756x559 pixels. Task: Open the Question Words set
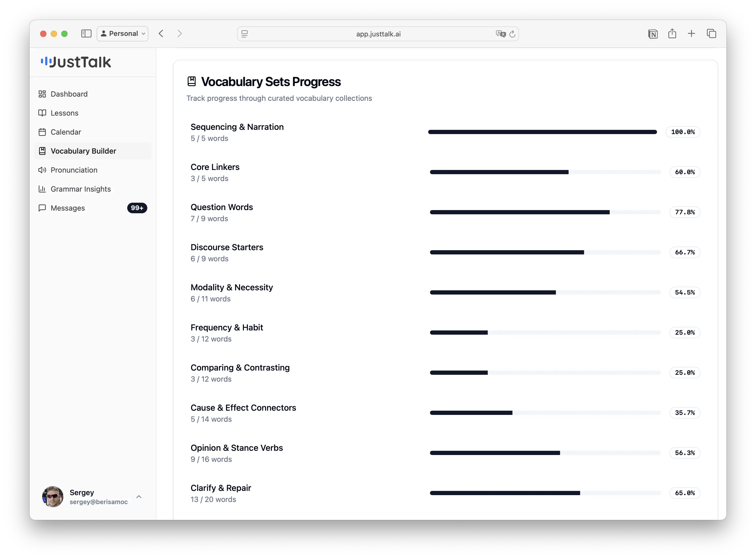click(x=222, y=207)
